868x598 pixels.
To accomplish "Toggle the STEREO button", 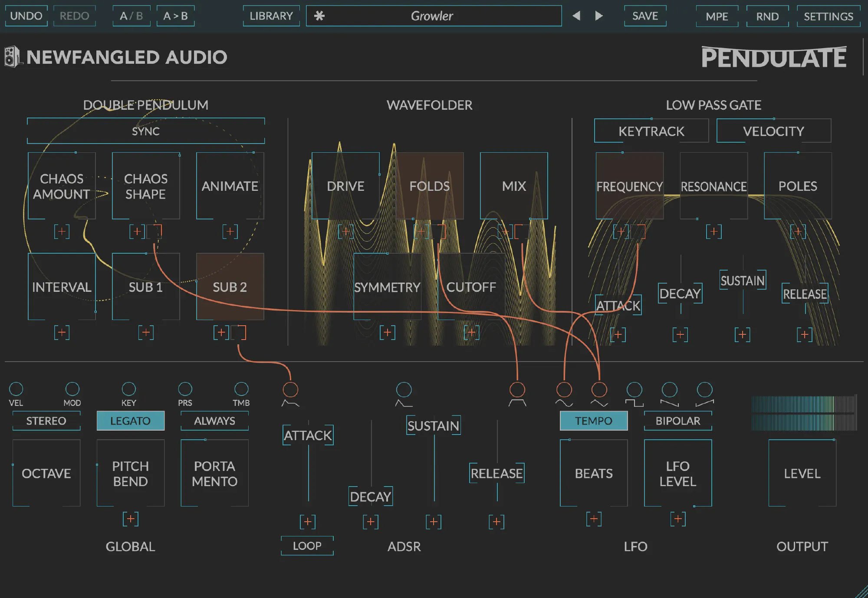I will click(46, 421).
